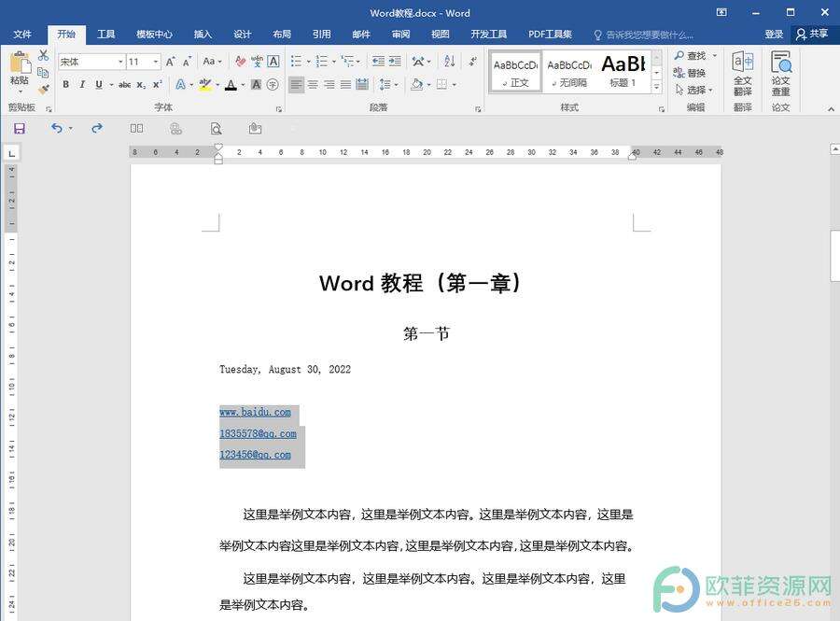Open the font name dropdown 宋体

[x=120, y=62]
